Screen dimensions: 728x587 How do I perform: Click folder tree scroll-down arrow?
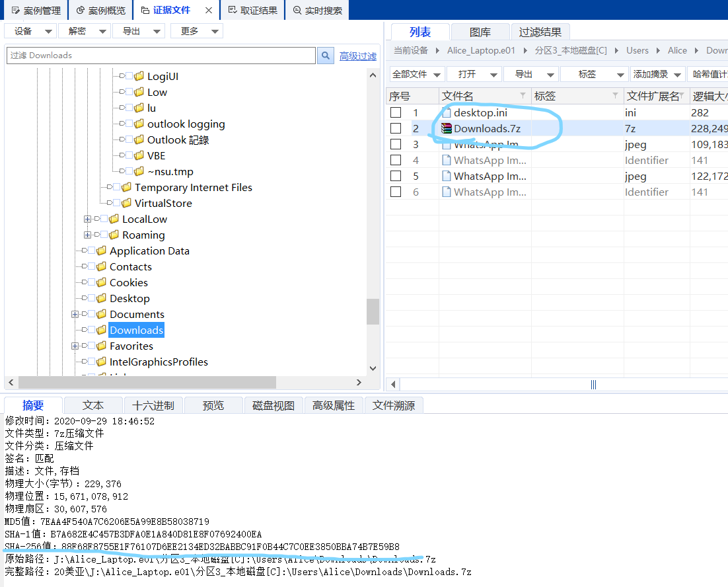(x=373, y=368)
